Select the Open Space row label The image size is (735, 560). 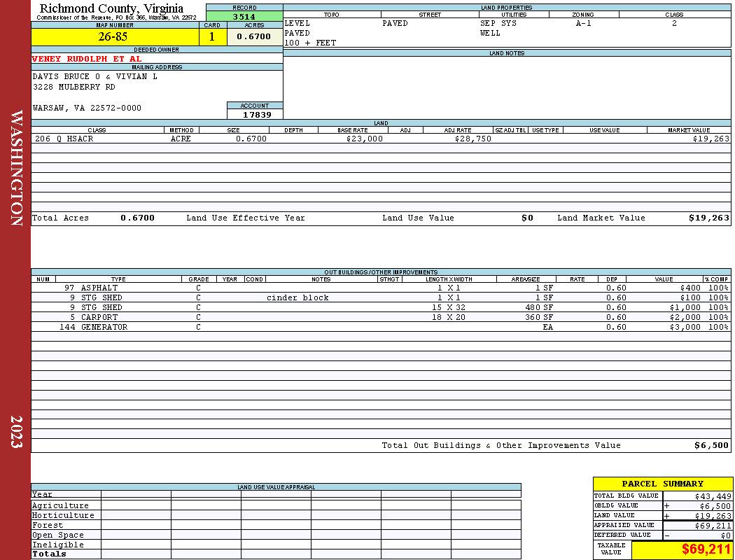click(57, 535)
